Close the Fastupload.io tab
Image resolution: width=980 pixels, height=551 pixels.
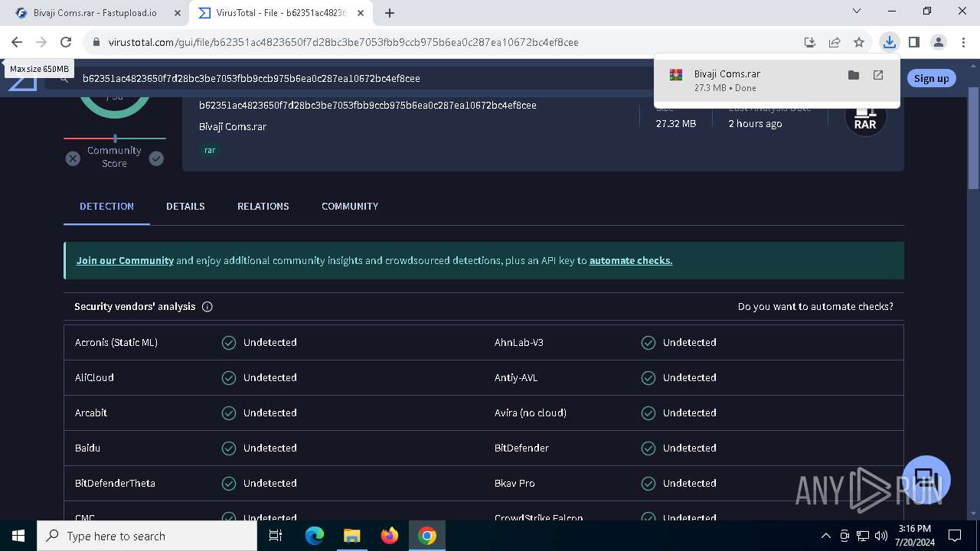pos(178,13)
